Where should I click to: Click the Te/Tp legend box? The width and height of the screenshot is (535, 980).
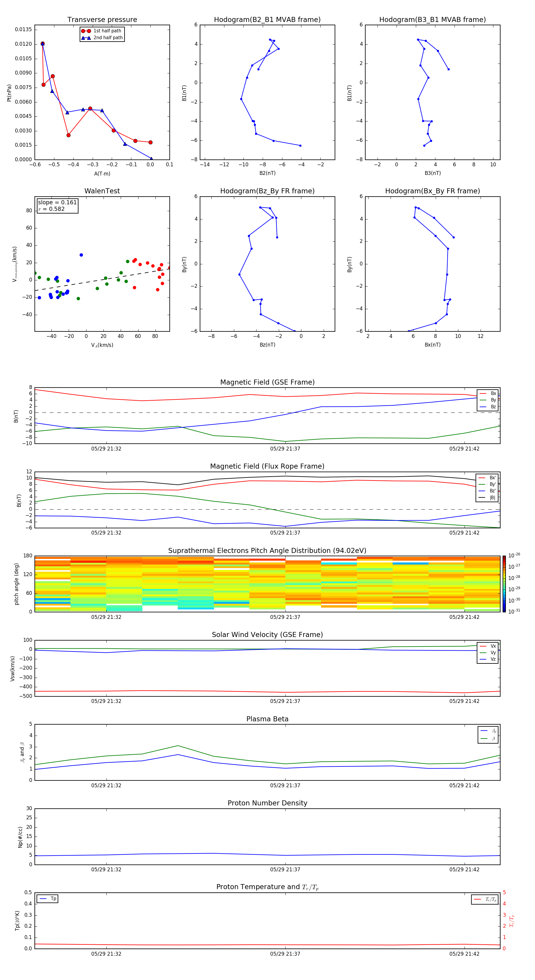[485, 899]
